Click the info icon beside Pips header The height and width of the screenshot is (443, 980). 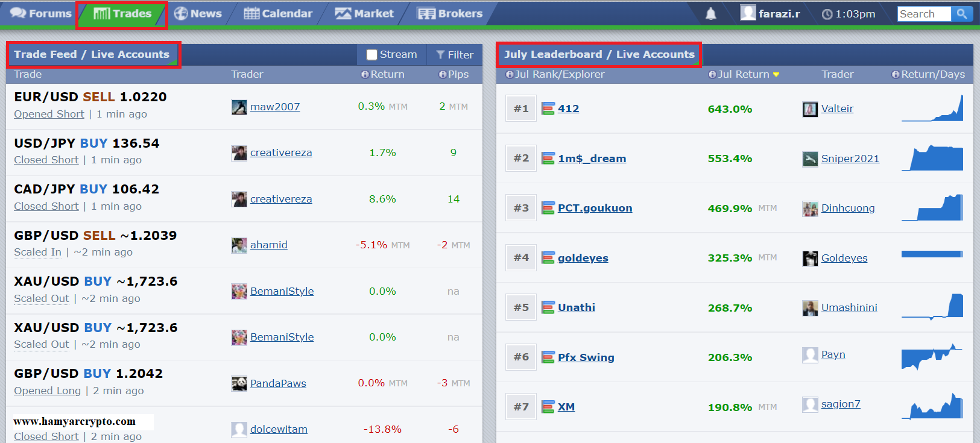pos(443,74)
